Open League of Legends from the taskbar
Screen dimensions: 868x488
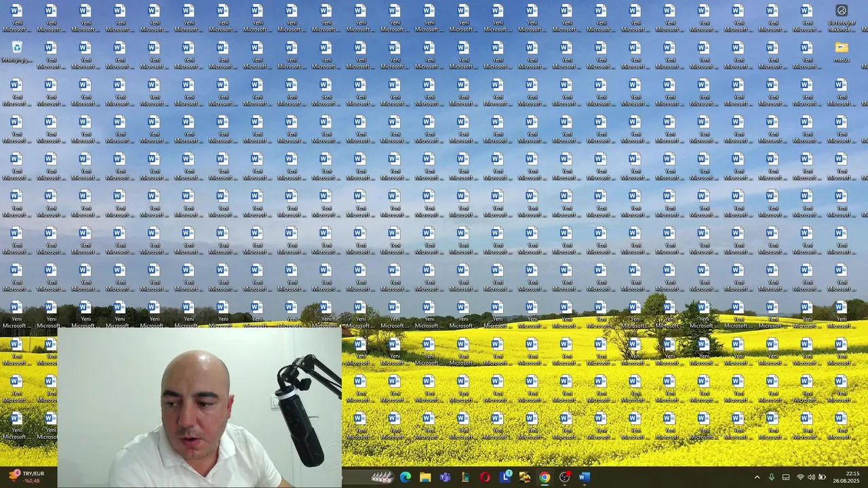tap(465, 477)
